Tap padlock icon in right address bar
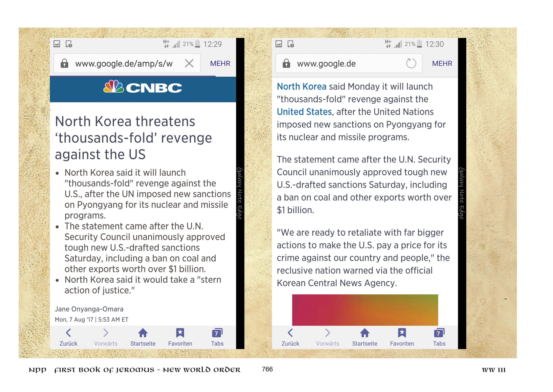This screenshot has height=392, width=553. [x=286, y=63]
